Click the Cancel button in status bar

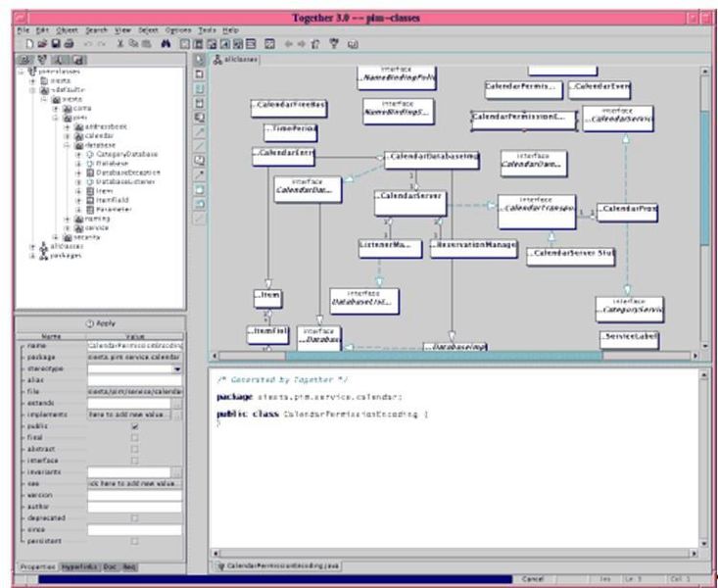[533, 579]
